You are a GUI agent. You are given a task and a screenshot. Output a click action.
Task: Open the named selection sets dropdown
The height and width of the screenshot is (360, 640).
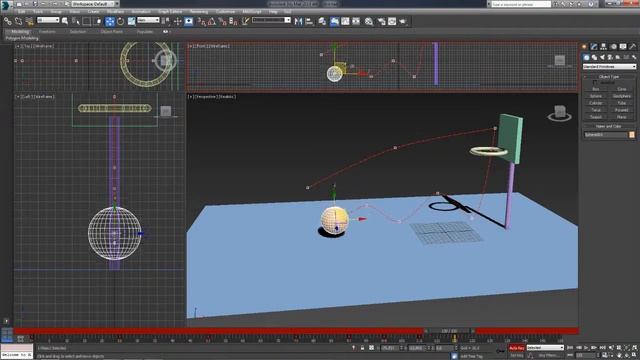click(x=271, y=20)
